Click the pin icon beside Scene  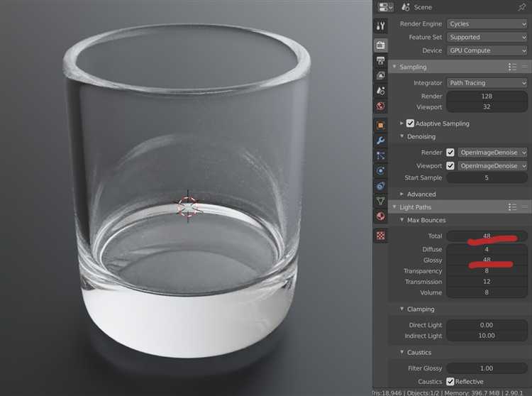tap(522, 7)
